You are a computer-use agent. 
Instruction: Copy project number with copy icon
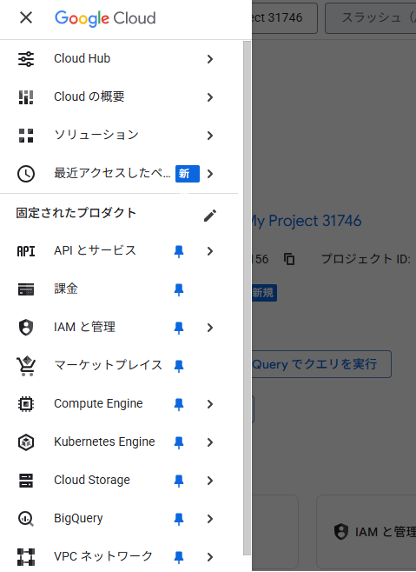click(289, 259)
